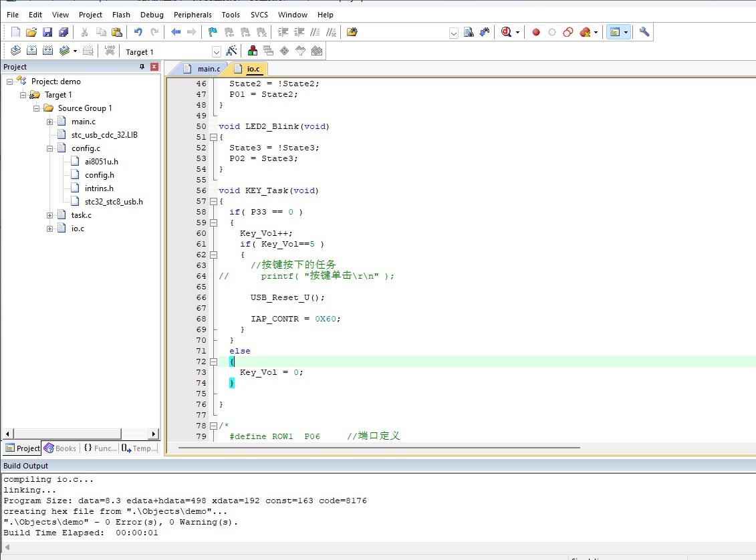Insert or remove bookmark flag icon
Viewport: 756px width, 560px height.
click(213, 32)
